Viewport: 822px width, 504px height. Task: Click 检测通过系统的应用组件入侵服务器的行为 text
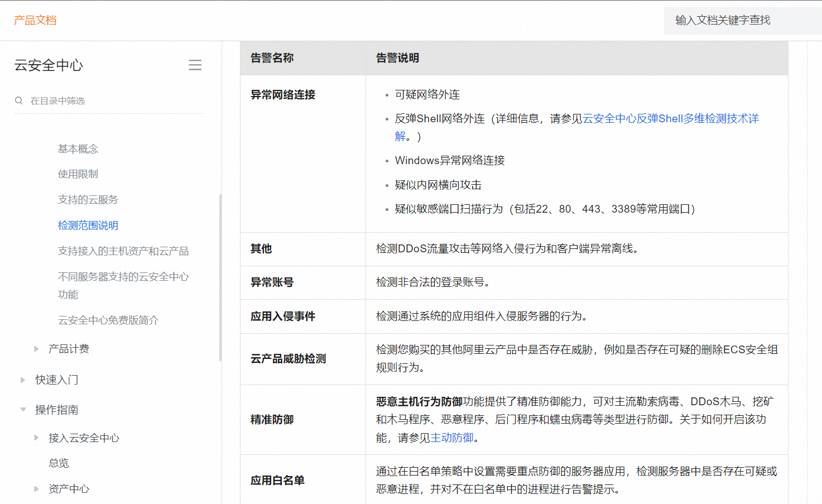coord(482,316)
